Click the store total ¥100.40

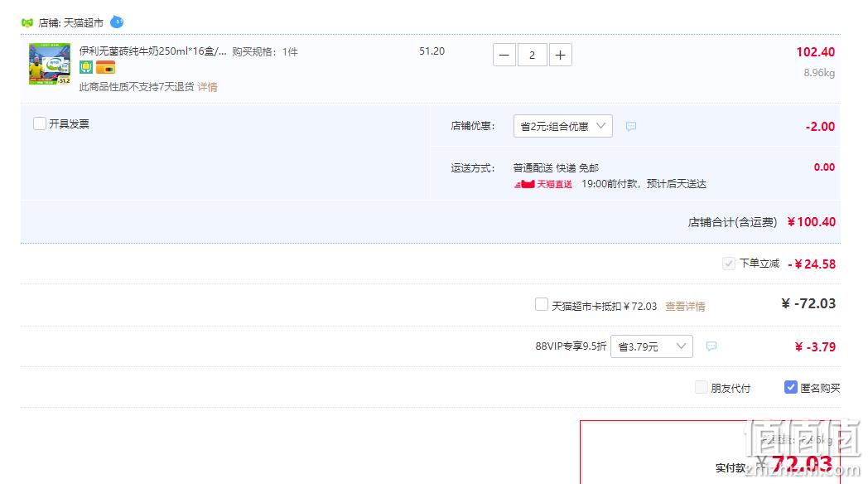812,222
